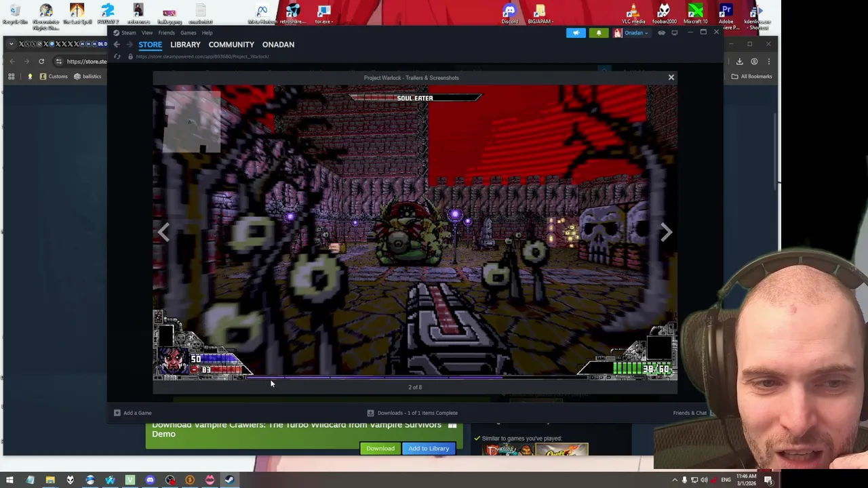Open the Games menu in Steam

(x=188, y=33)
